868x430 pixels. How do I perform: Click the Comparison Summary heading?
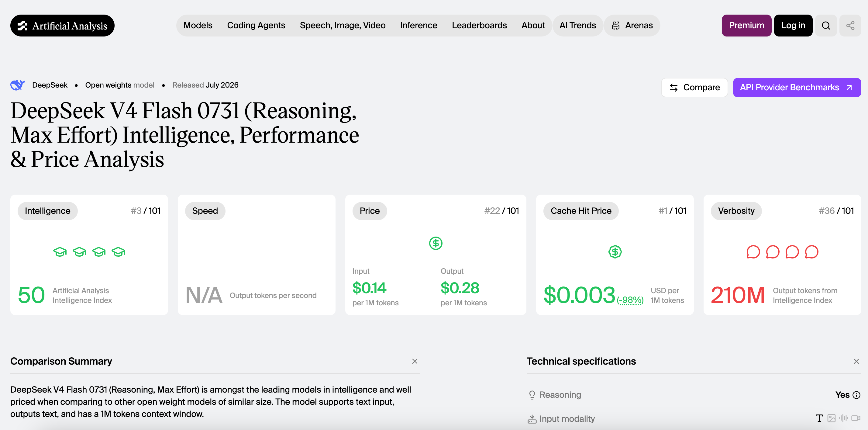point(61,361)
